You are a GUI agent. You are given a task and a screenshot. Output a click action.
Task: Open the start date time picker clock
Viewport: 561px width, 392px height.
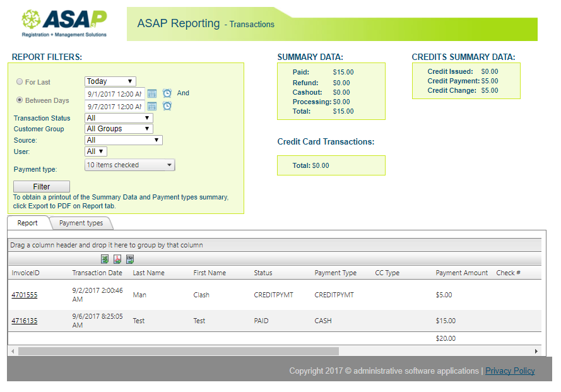tap(167, 93)
